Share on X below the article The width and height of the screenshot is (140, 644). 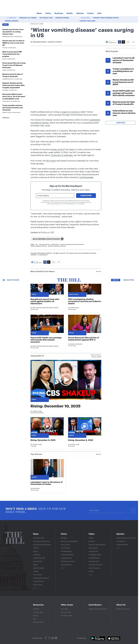click(x=49, y=262)
